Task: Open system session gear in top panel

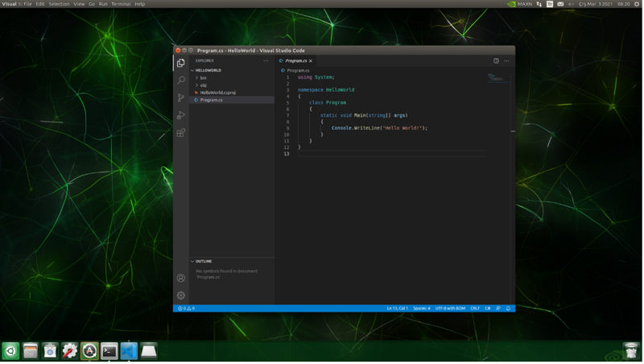Action: (x=638, y=4)
